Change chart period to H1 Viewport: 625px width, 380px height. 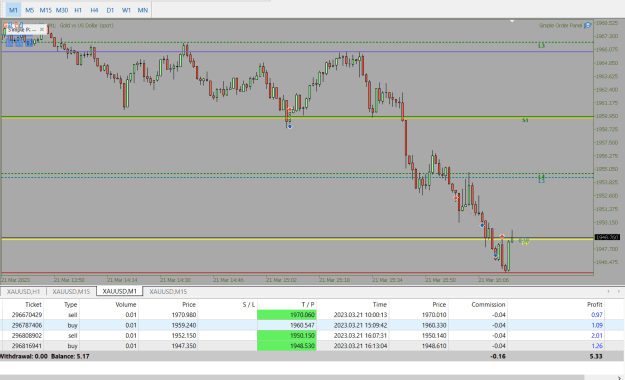(x=78, y=10)
